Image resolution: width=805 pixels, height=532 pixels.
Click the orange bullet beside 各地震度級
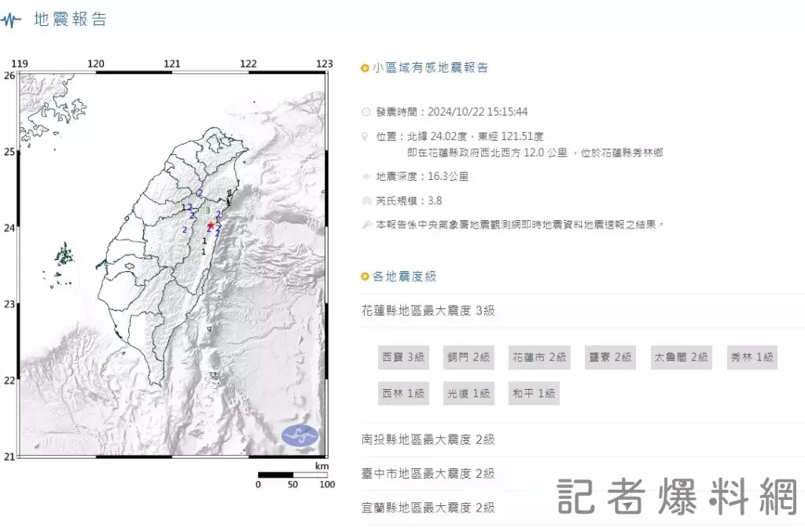click(x=365, y=277)
